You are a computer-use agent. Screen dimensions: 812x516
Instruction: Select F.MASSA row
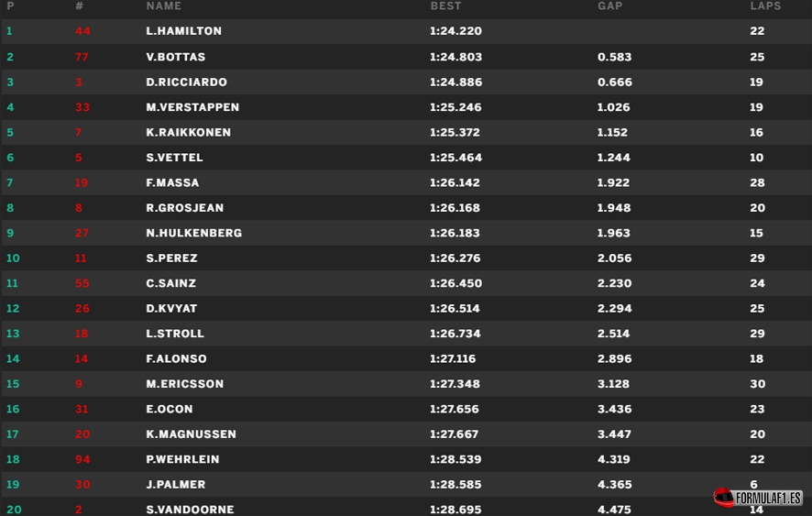[x=406, y=182]
